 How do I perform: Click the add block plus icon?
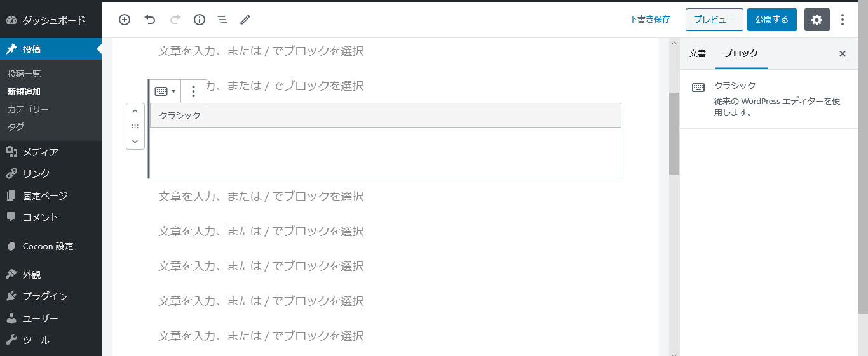pos(125,20)
